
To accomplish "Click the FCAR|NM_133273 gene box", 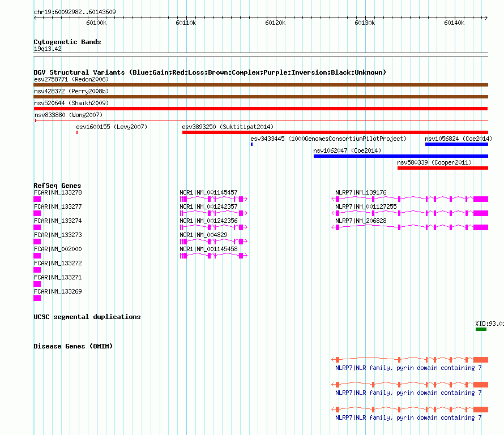I will [37, 242].
